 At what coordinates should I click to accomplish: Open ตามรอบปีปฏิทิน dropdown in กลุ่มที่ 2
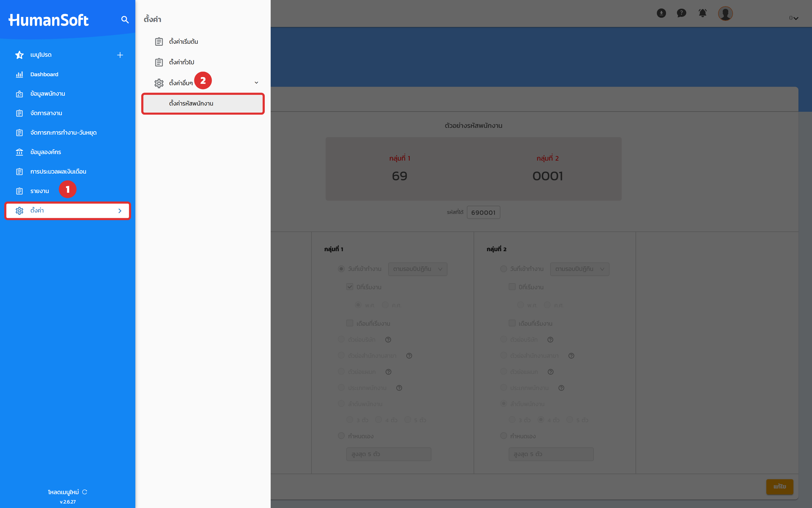579,269
